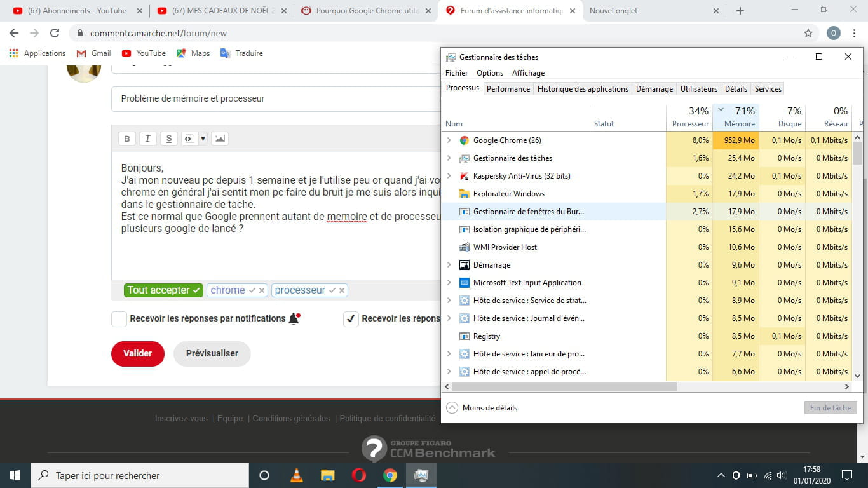Open Opera browser from taskbar

coord(358,475)
